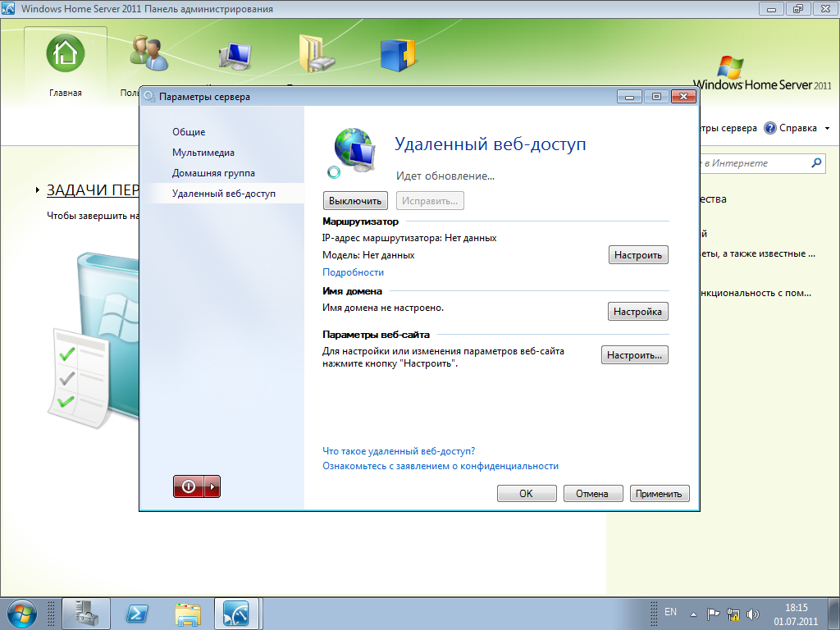Image resolution: width=840 pixels, height=630 pixels.
Task: Open the privacy statement link
Action: pyautogui.click(x=441, y=466)
